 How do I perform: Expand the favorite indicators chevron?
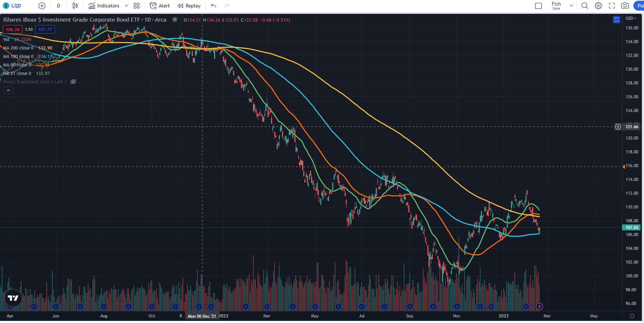click(126, 6)
